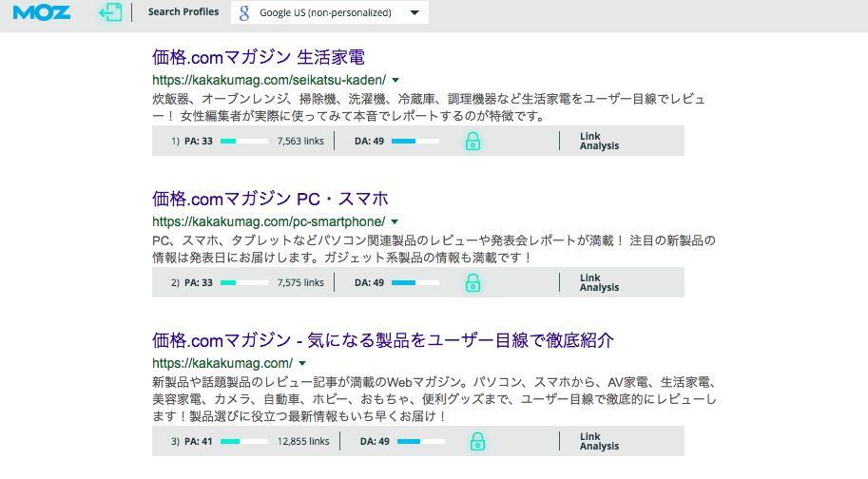868x479 pixels.
Task: Open the 価格.comマガジン PC・スマホ result title
Action: (270, 199)
